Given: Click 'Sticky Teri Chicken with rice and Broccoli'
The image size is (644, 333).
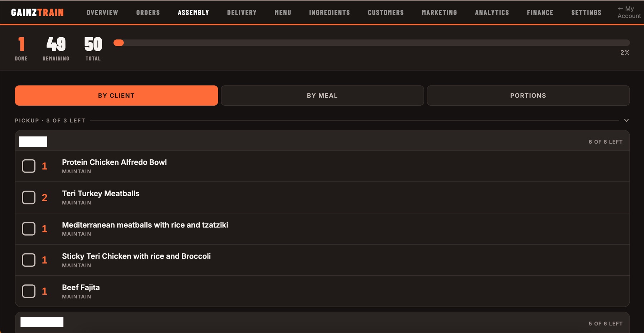Looking at the screenshot, I should [x=136, y=256].
